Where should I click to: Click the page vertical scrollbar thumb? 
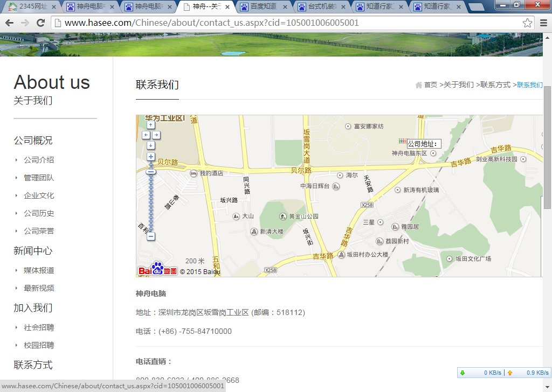547,146
